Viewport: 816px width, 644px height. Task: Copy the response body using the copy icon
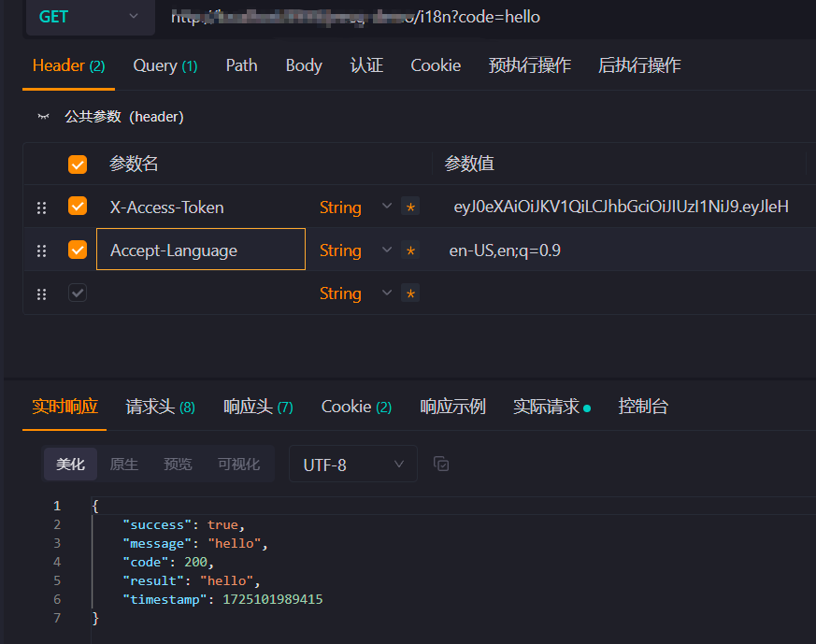(x=441, y=464)
